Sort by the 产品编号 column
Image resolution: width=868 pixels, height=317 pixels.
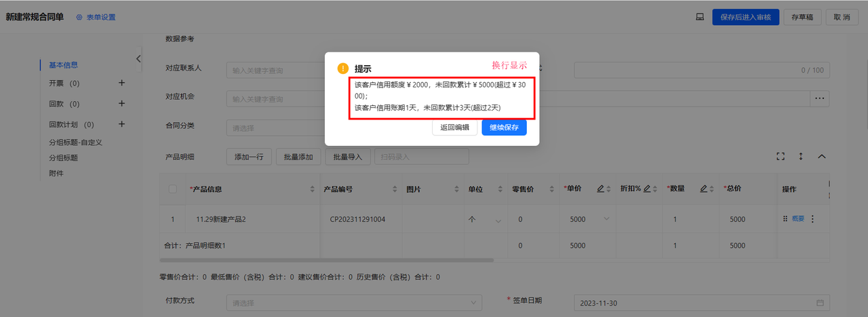(395, 189)
